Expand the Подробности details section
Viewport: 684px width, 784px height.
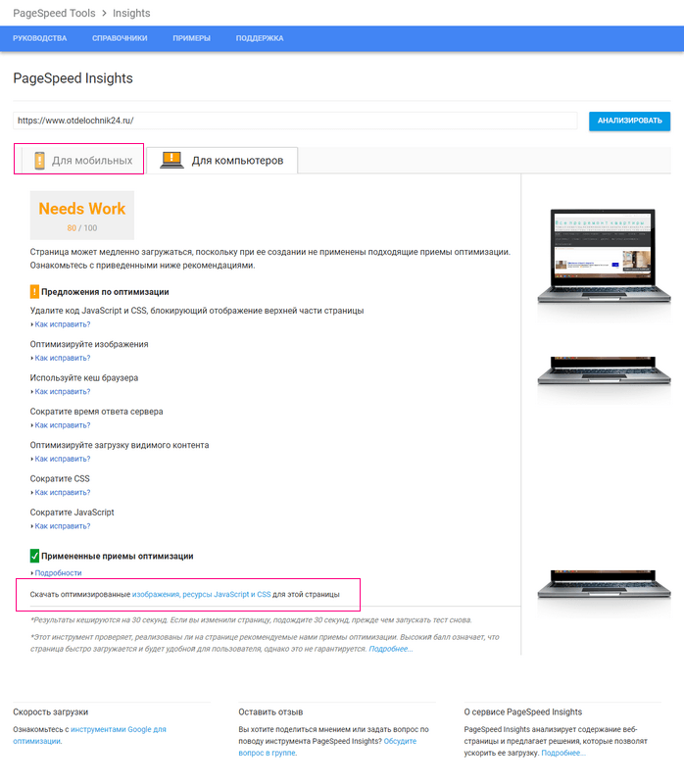click(58, 573)
